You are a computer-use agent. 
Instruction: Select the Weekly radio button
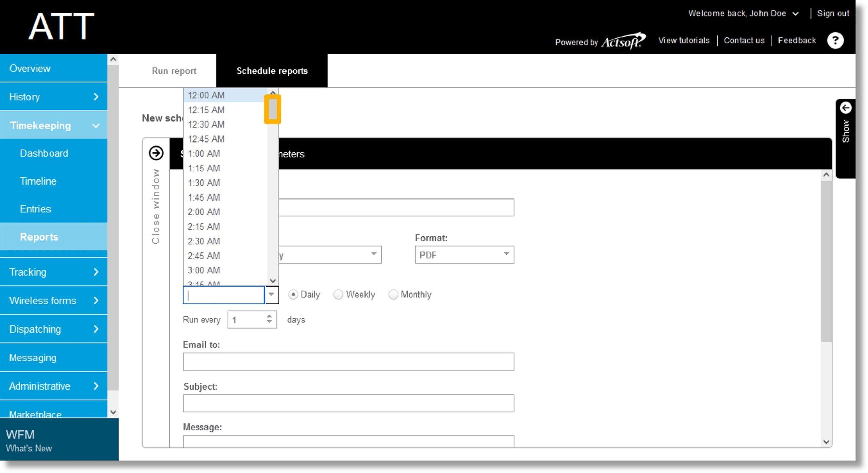tap(337, 294)
